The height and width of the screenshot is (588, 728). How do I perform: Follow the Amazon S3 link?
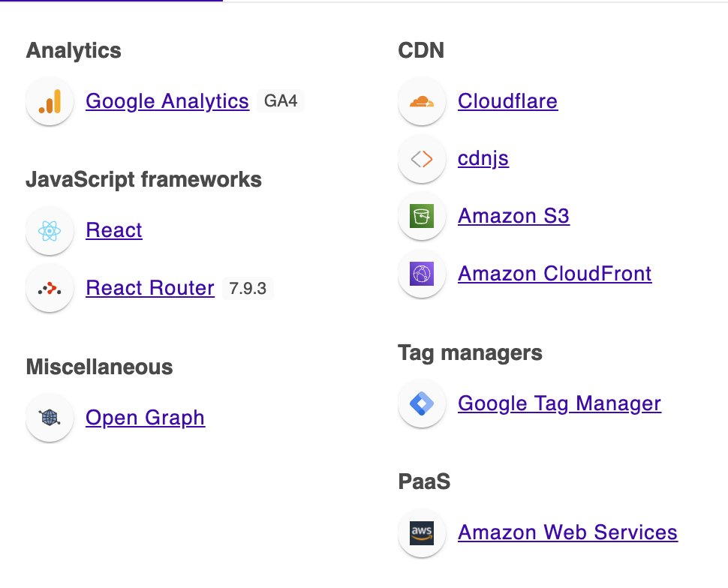[x=513, y=216]
